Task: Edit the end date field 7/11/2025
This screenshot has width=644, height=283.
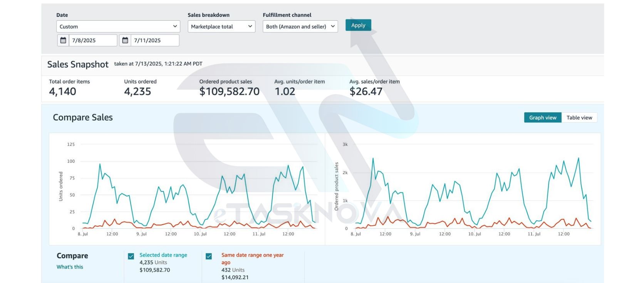Action: (155, 40)
